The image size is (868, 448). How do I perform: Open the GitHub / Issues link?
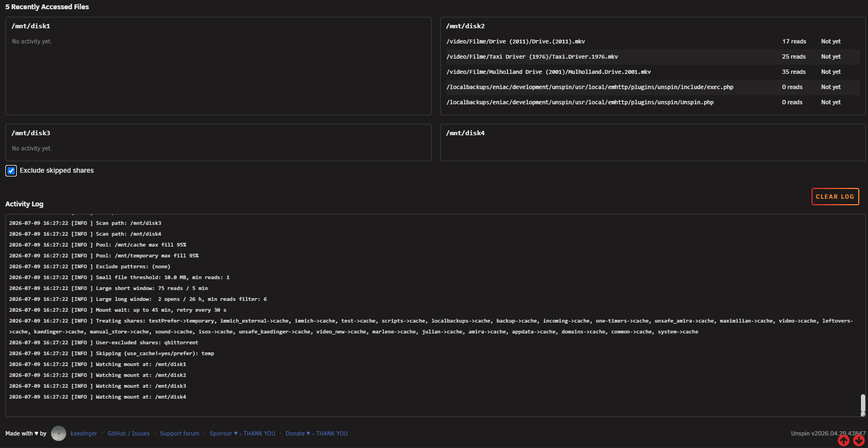click(129, 433)
